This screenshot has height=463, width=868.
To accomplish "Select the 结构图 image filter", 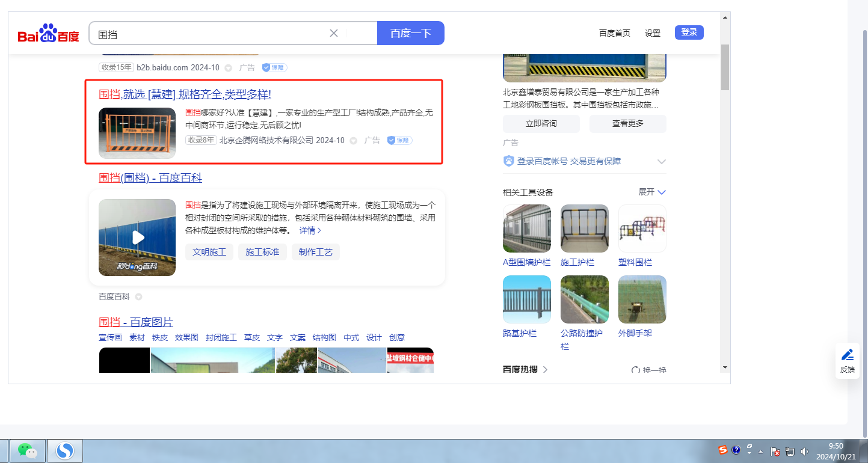I will pos(324,337).
